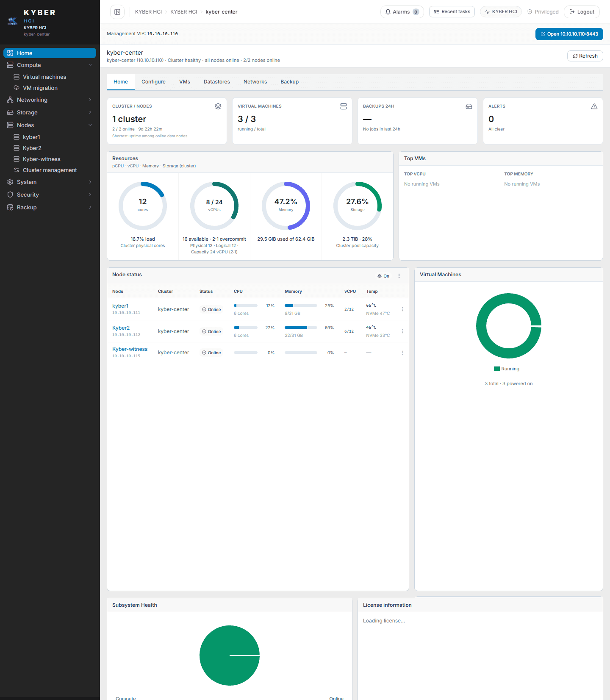Viewport: 610px width, 700px height.
Task: Open the kyber1 node link in table
Action: point(120,306)
